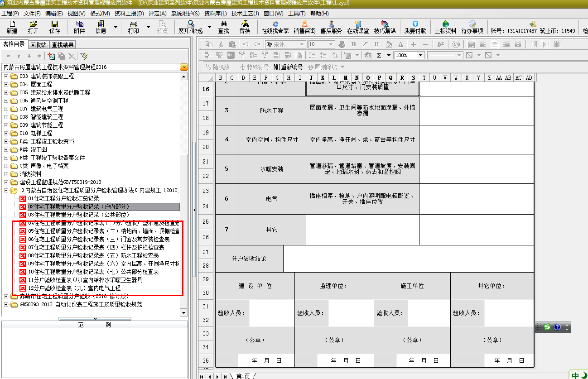The width and height of the screenshot is (588, 379).
Task: Click the NO重新编号 renumber button
Action: click(x=287, y=67)
